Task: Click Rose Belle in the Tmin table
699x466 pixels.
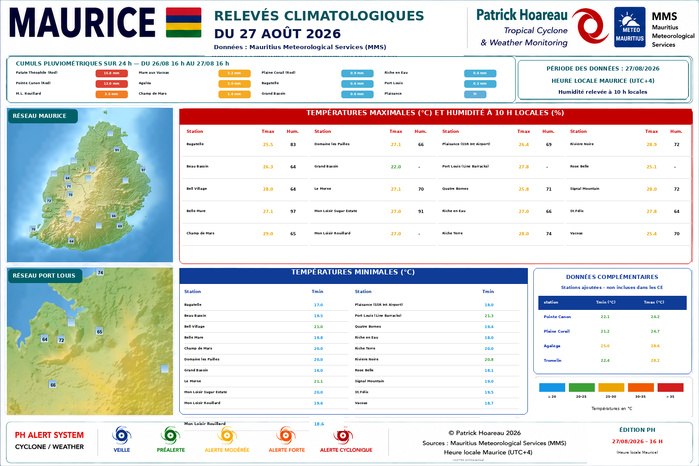Action: pos(364,370)
